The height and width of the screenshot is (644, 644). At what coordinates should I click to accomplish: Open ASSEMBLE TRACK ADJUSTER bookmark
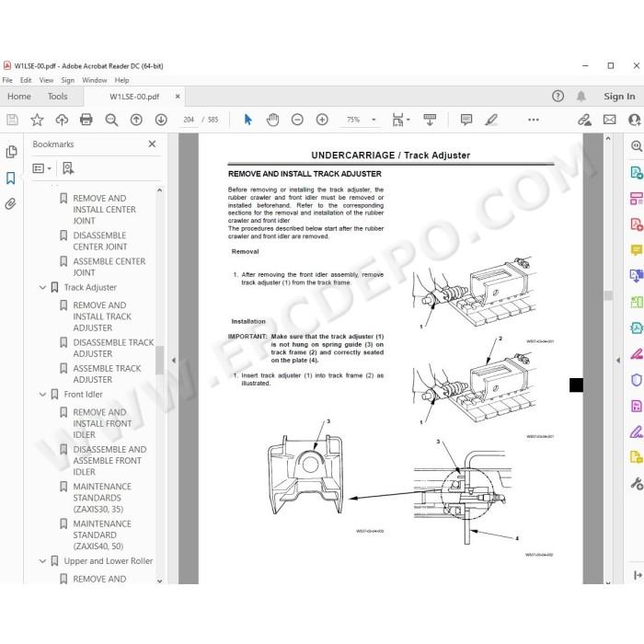pyautogui.click(x=107, y=374)
